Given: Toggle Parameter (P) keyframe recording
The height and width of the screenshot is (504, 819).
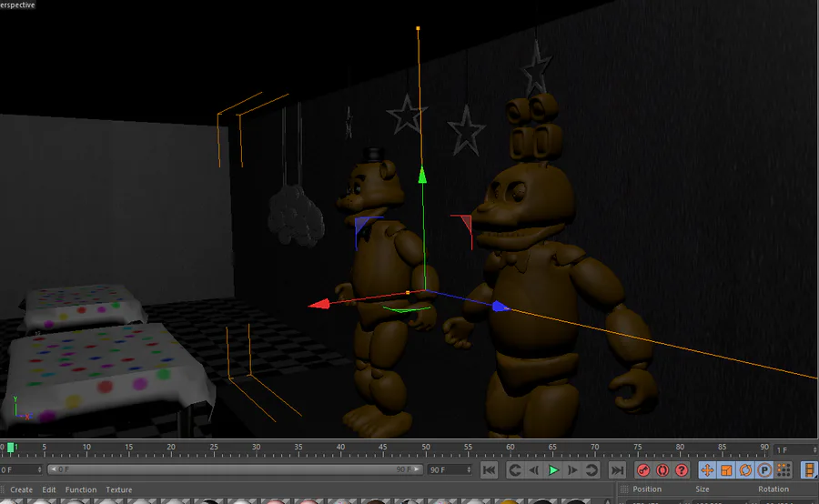Looking at the screenshot, I should tap(764, 470).
